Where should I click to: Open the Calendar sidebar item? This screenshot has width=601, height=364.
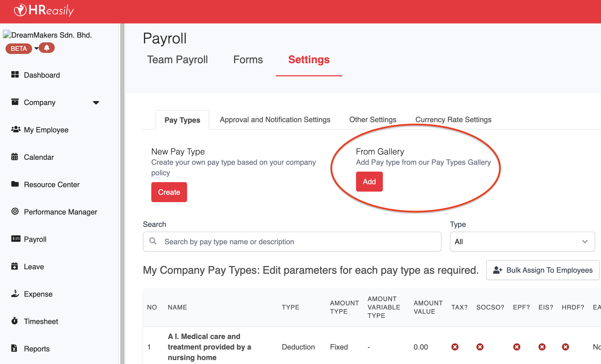click(38, 157)
